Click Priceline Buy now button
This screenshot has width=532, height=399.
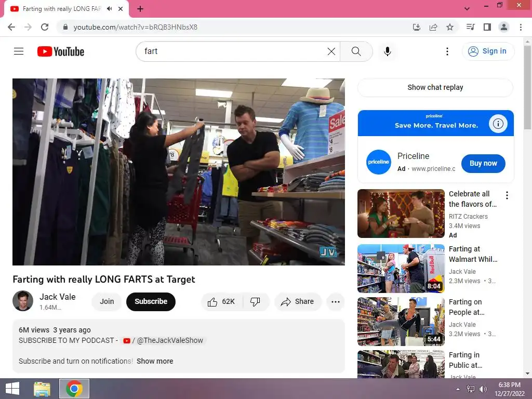click(483, 163)
